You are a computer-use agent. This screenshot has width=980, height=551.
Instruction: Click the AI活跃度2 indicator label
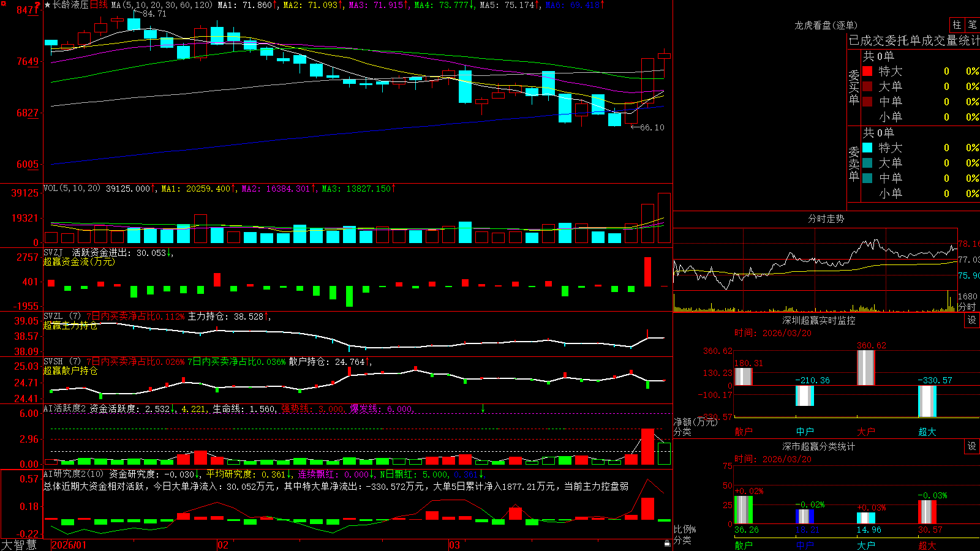[64, 408]
